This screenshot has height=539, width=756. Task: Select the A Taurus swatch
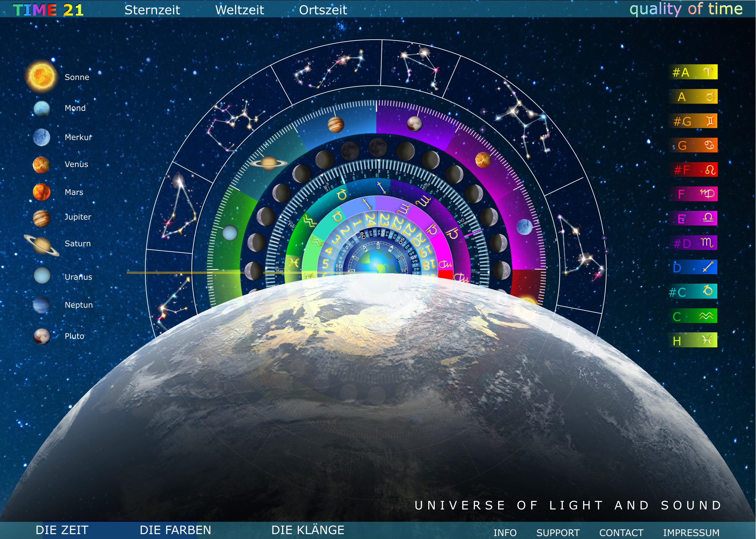pos(693,96)
